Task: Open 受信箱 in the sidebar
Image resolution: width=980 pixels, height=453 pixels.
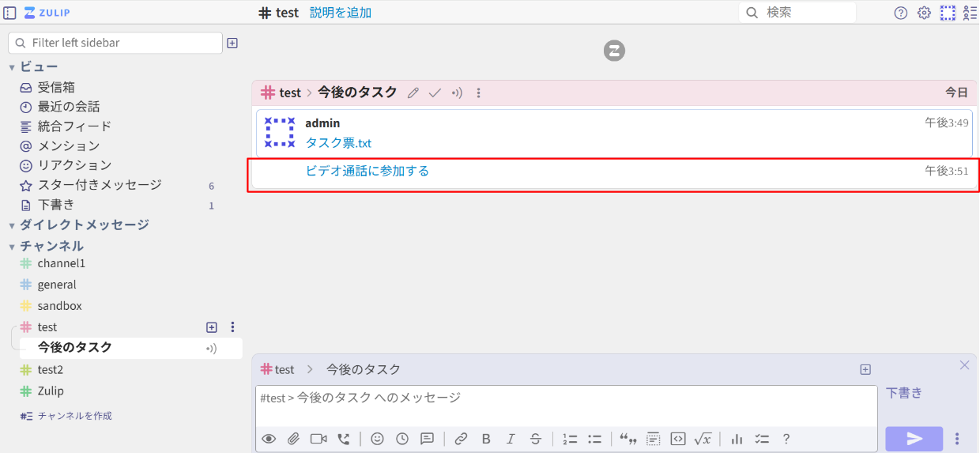Action: click(56, 87)
